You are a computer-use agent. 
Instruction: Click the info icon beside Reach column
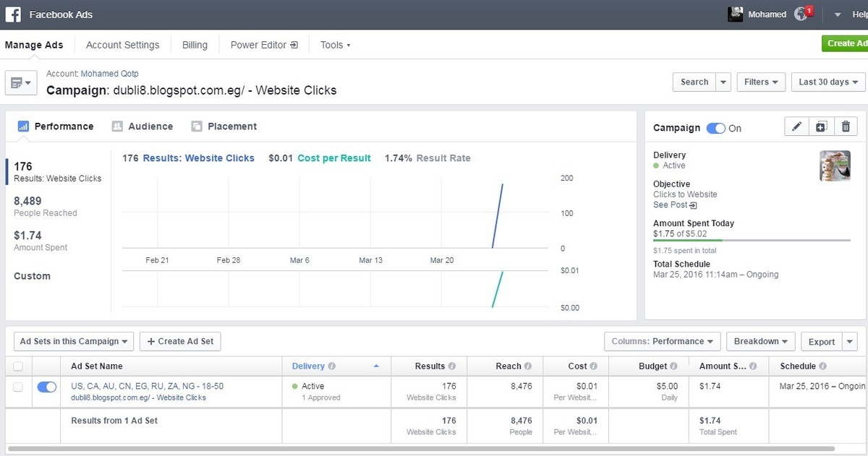(528, 366)
